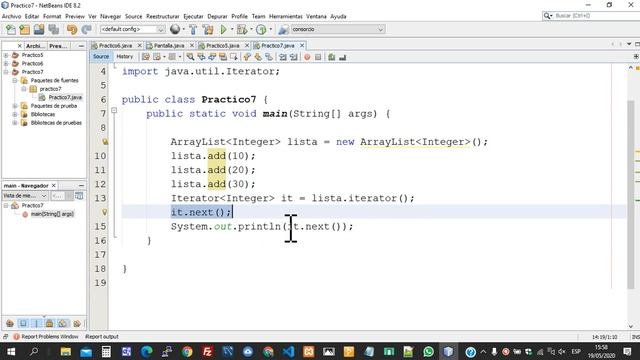This screenshot has height=360, width=640.
Task: Click the New Project toolbar icon
Action: pyautogui.click(x=24, y=29)
